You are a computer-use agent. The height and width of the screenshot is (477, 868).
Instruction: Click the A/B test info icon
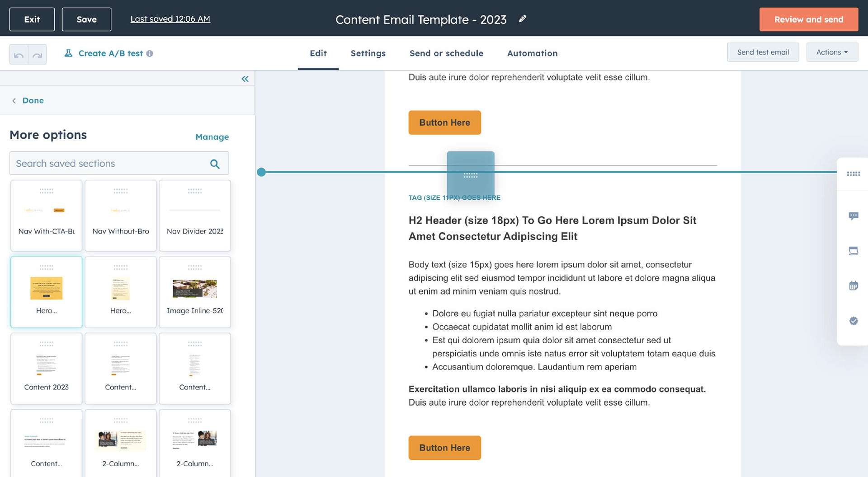click(150, 53)
